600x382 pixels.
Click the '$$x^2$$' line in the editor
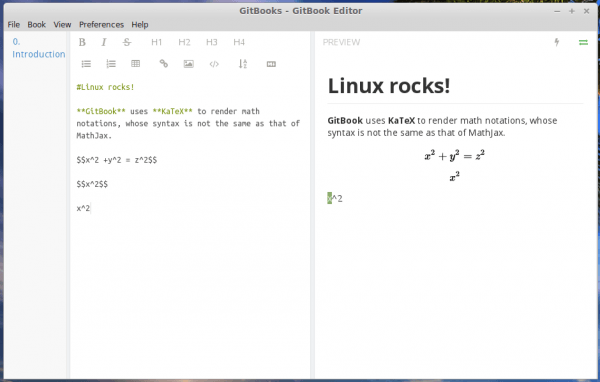pyautogui.click(x=92, y=184)
